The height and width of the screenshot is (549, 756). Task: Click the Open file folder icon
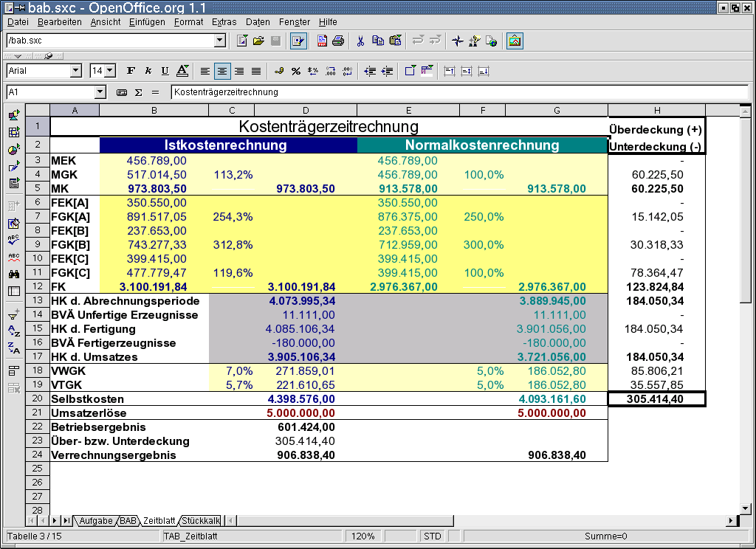tap(258, 41)
